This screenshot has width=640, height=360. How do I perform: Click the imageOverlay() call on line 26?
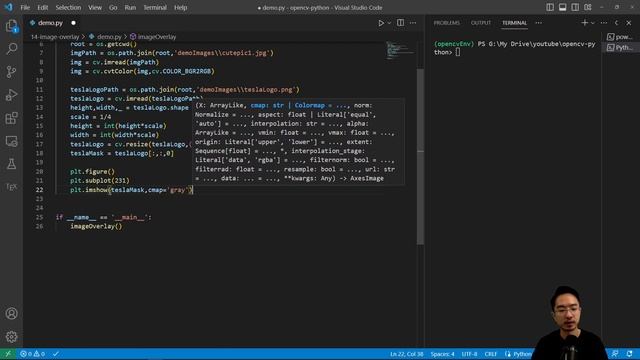pyautogui.click(x=96, y=226)
